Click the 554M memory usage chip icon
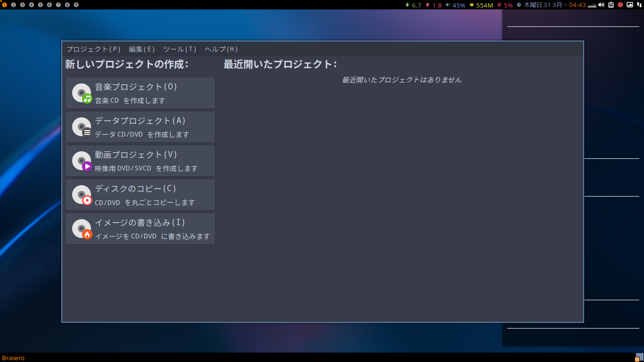 [471, 5]
